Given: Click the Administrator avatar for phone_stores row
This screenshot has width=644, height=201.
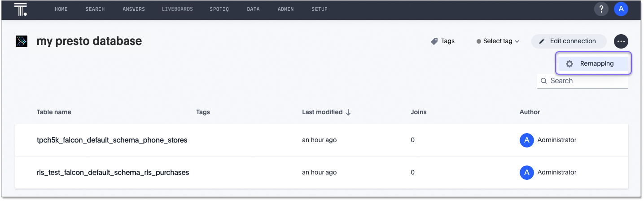Looking at the screenshot, I should [526, 140].
